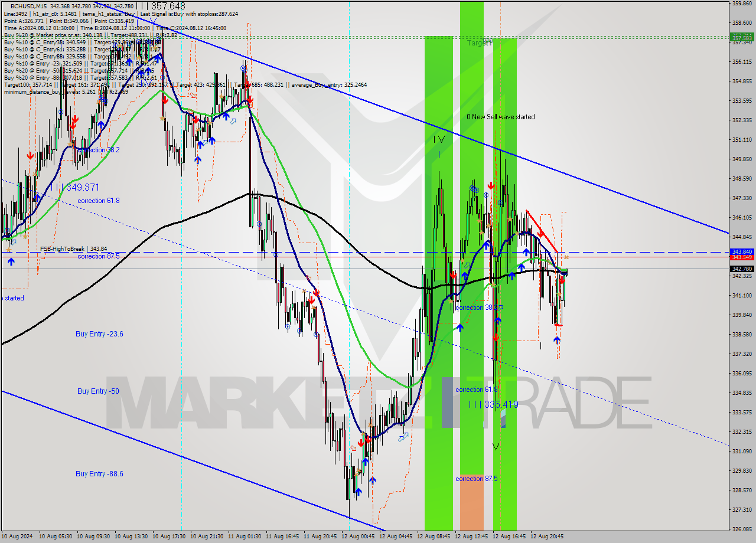Click the 332.315 price axis label
756x543 pixels.
[x=742, y=432]
